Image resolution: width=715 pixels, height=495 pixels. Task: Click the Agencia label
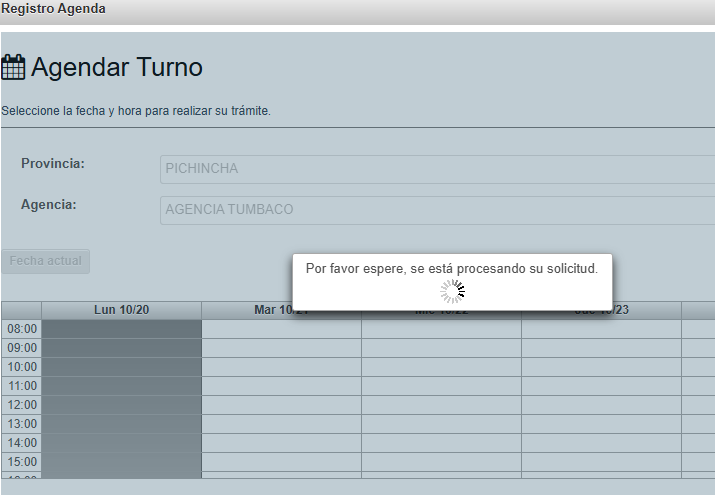[x=49, y=205]
